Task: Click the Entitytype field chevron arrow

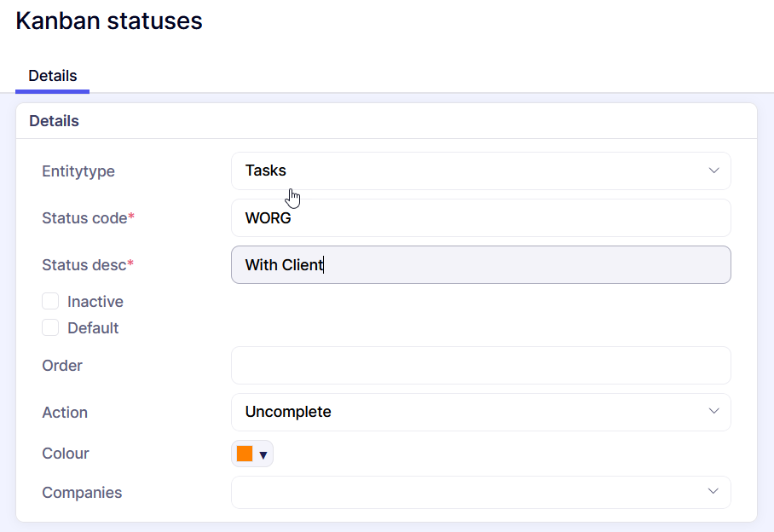Action: click(x=713, y=171)
